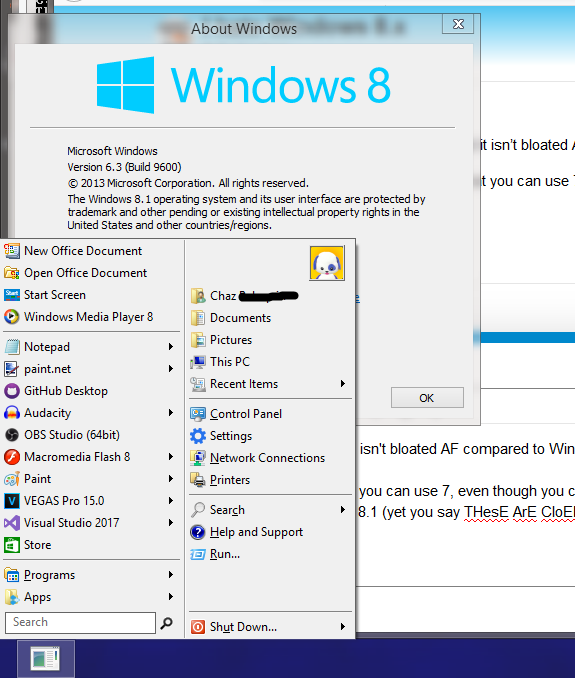Click the Network Connections icon

[198, 458]
